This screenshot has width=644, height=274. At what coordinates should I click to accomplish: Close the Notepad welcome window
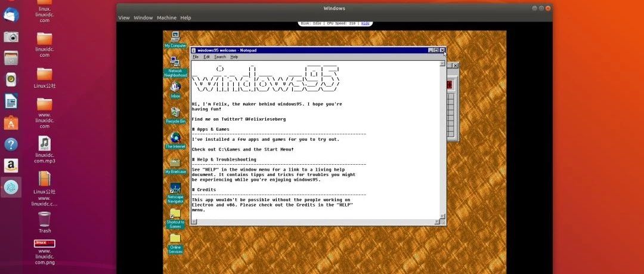pos(442,50)
